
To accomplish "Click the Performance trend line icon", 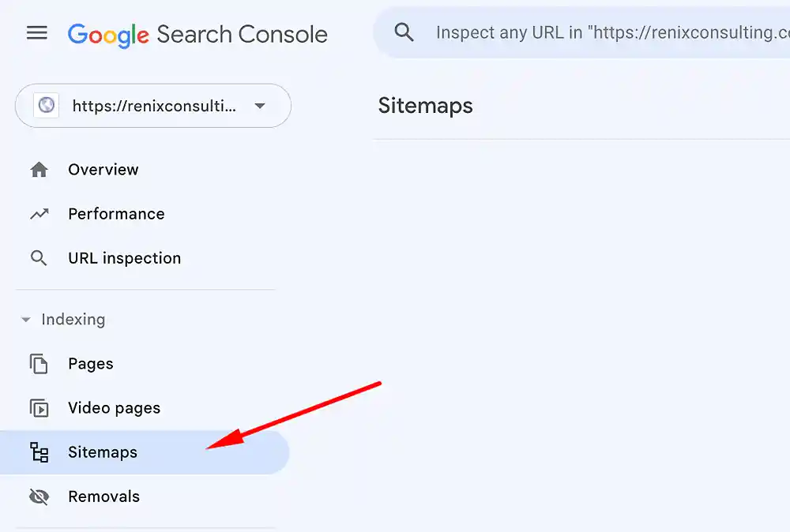I will 39,214.
